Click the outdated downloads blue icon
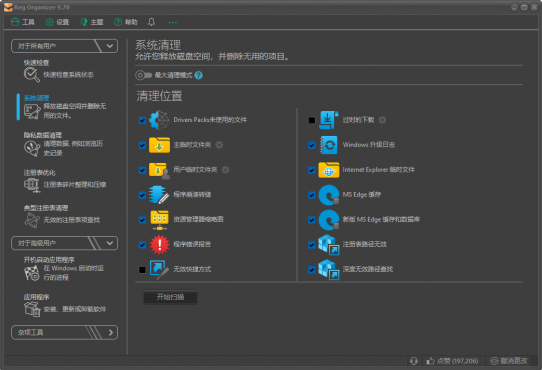 click(328, 120)
